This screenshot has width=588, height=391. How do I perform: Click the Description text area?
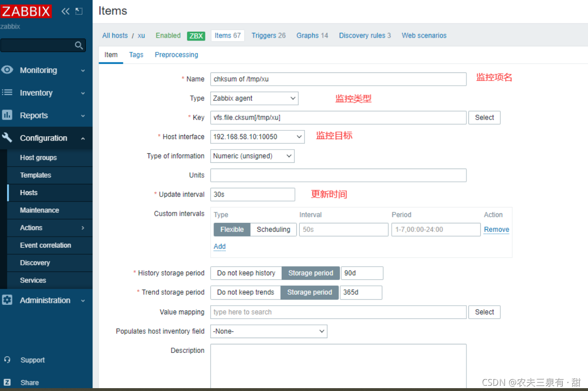[338, 366]
